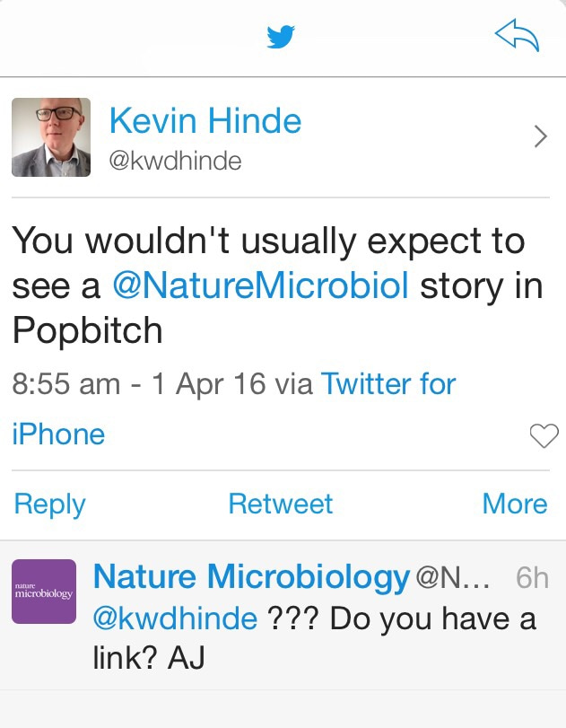Tap the @kwdhinde mention in the reply
Screen dimensions: 566x728
click(x=176, y=618)
